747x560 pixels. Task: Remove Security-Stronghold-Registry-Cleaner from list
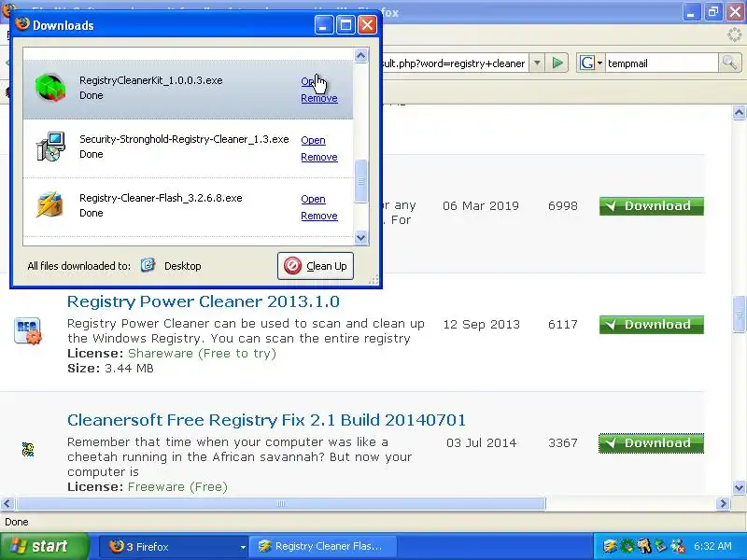[319, 157]
